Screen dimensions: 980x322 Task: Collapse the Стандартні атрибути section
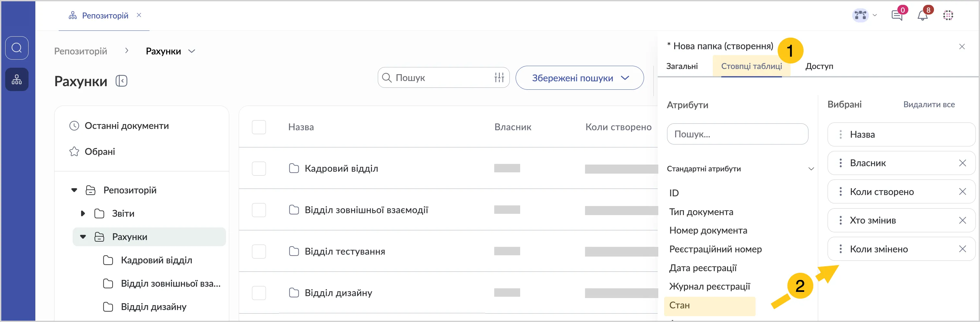pos(811,169)
